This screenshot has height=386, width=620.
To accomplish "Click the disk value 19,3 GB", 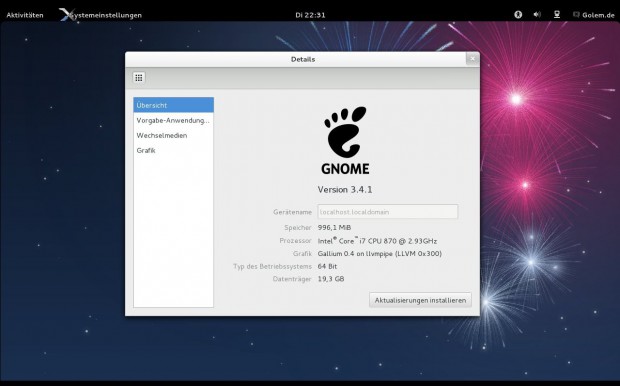I will coord(331,279).
